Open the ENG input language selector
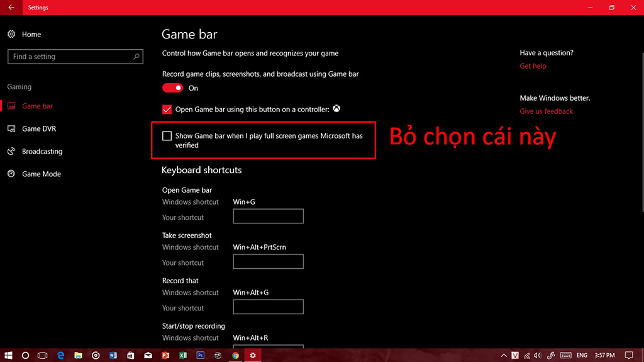 [x=583, y=355]
